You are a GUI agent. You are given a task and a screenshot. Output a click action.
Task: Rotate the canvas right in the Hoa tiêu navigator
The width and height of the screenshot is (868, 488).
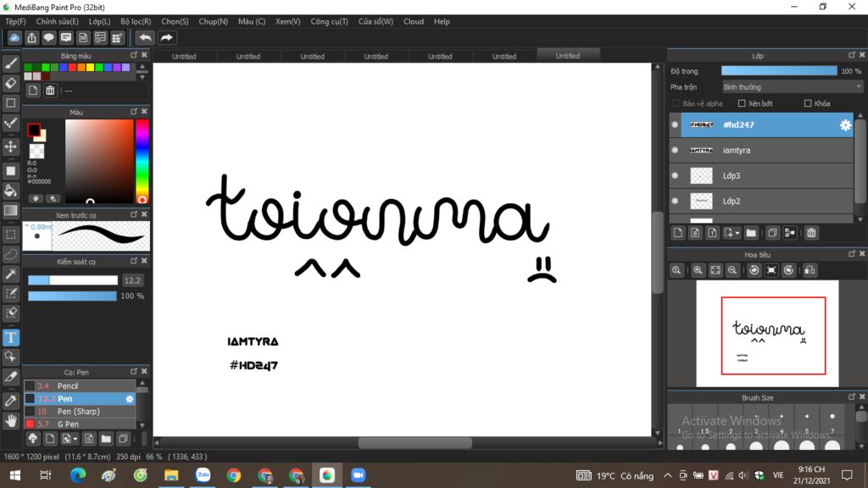[789, 270]
